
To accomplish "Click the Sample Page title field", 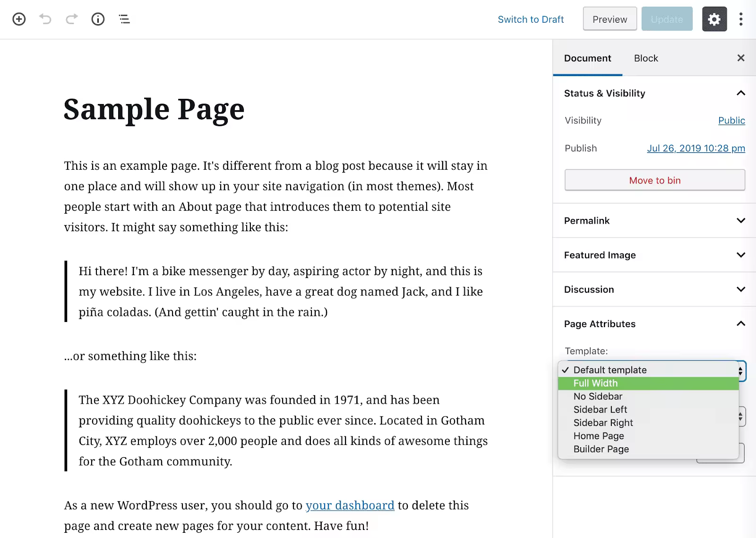I will click(154, 109).
